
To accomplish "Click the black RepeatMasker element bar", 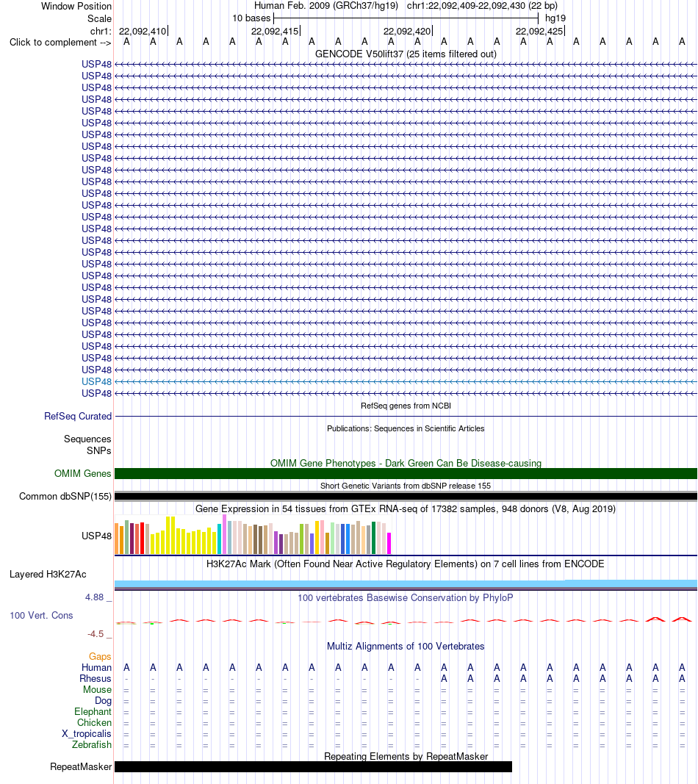I will 313,766.
